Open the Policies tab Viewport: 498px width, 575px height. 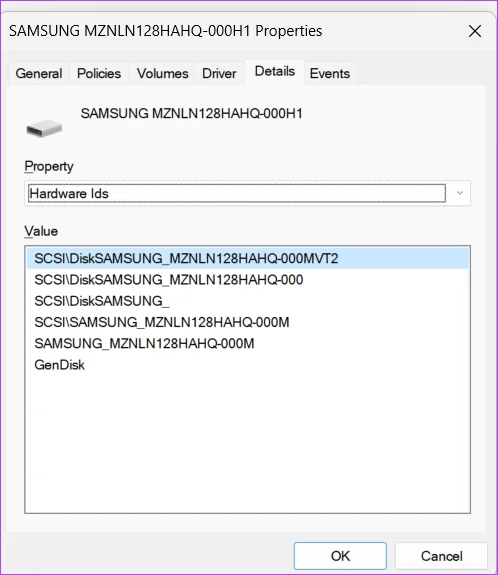click(99, 73)
